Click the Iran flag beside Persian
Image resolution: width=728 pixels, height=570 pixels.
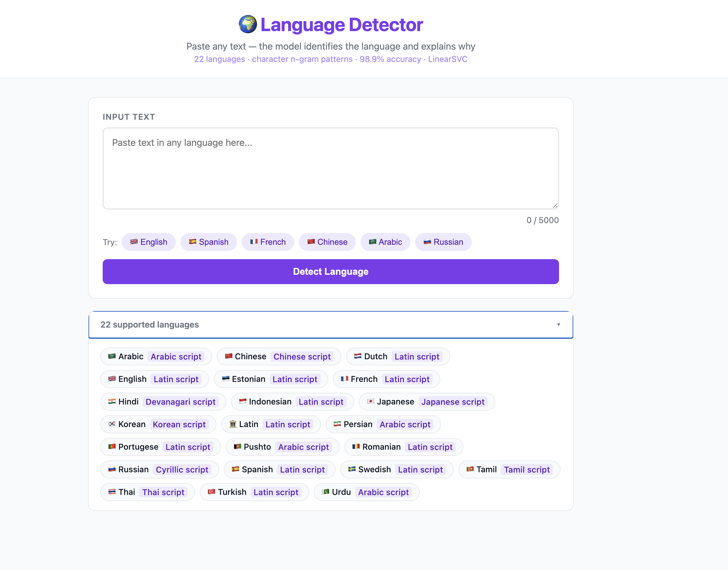pos(337,424)
